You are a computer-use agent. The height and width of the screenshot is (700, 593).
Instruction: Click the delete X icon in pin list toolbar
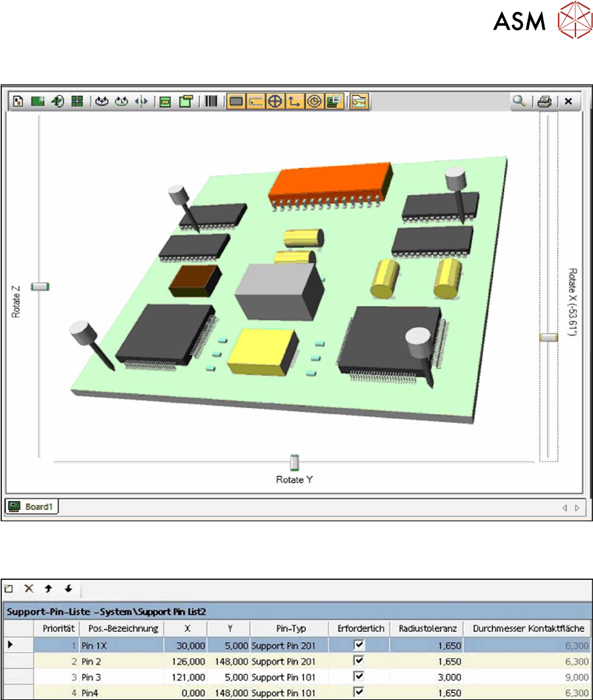click(29, 589)
